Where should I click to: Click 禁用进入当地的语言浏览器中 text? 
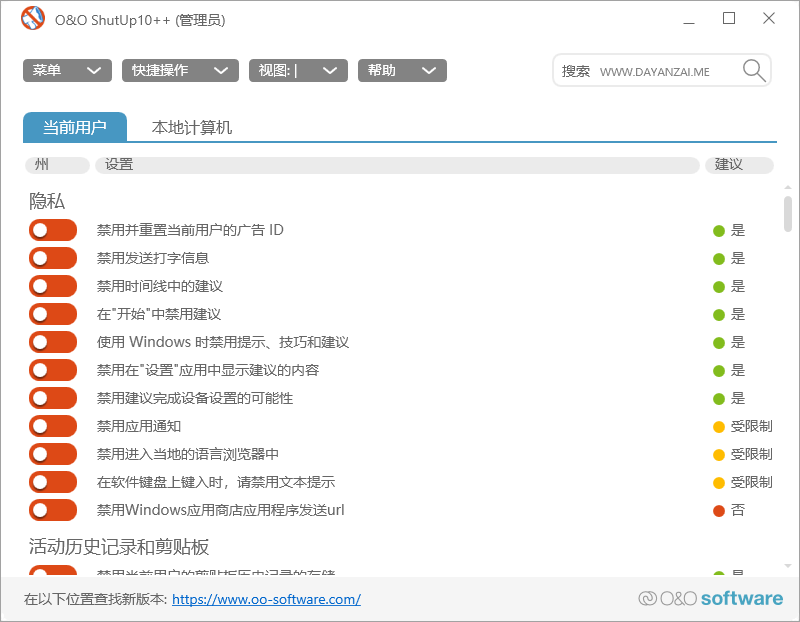pos(188,455)
